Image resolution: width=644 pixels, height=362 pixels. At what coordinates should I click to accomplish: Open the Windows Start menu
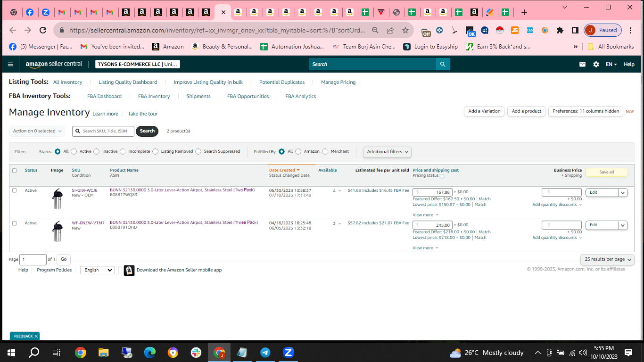11,353
